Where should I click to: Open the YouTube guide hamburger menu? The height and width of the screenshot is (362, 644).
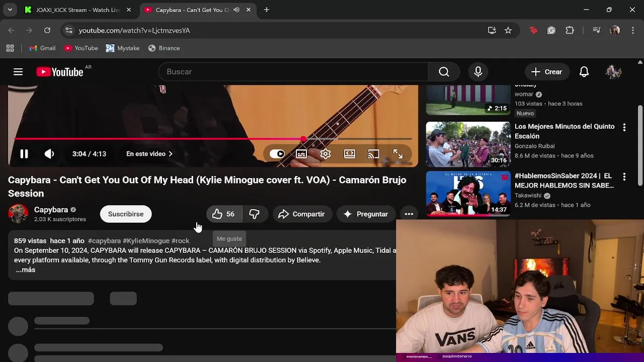[18, 72]
